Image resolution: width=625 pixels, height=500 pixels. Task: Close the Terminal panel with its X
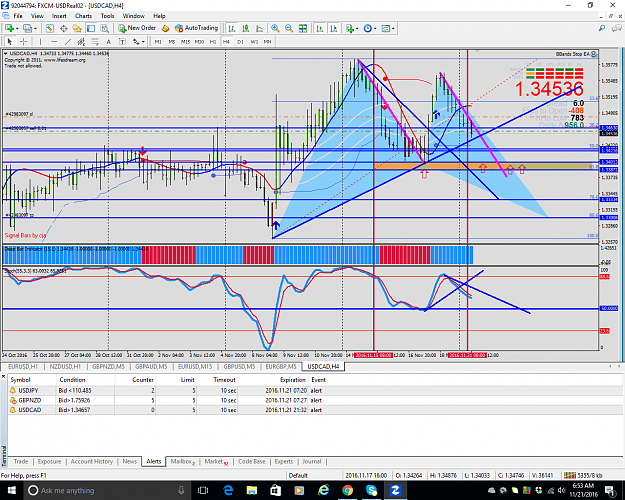4,376
